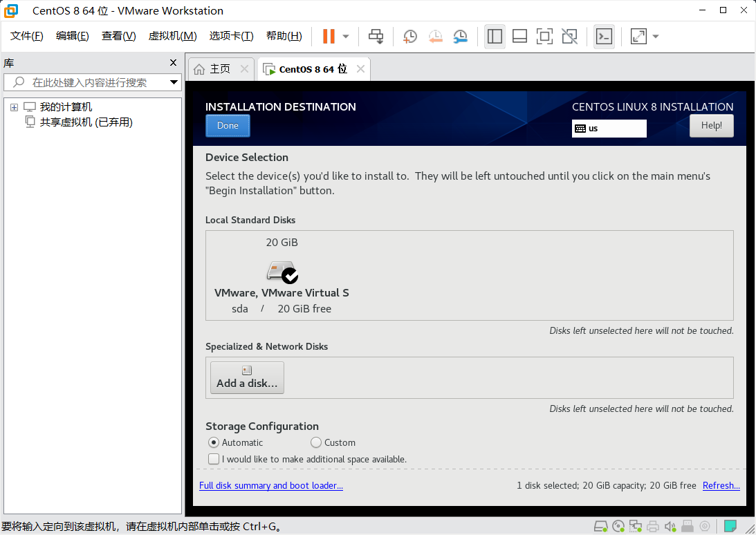
Task: Open the library search dropdown arrow
Action: [x=174, y=82]
